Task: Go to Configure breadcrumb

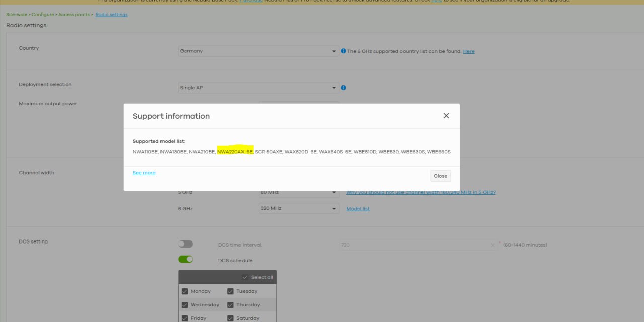Action: 43,15
